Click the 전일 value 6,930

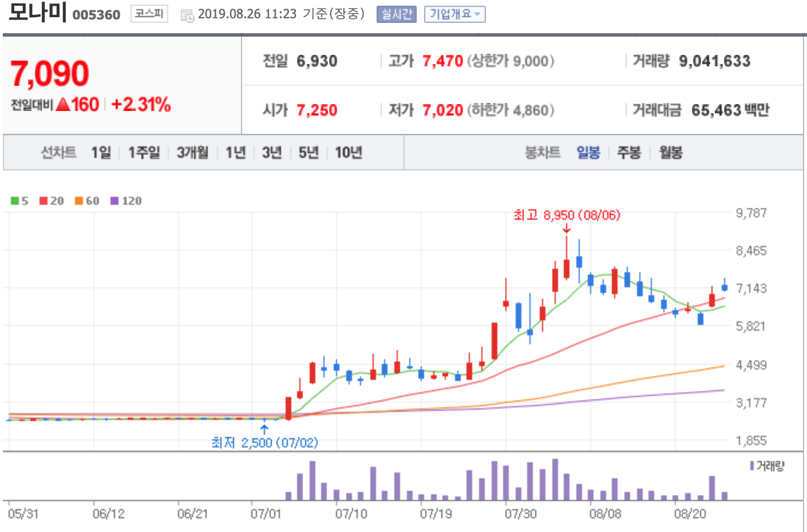(317, 61)
